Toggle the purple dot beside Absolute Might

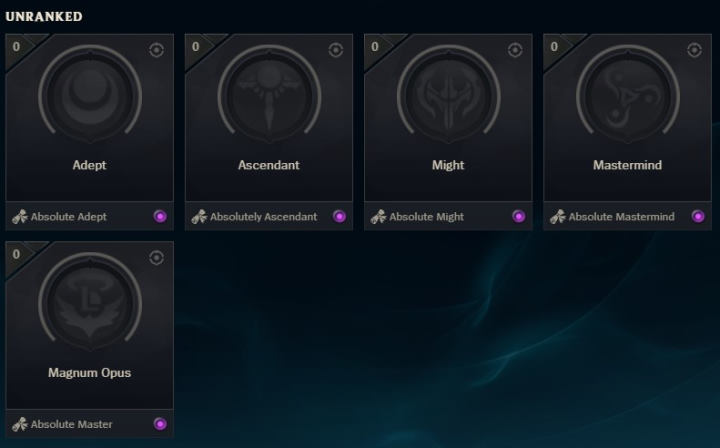pyautogui.click(x=519, y=216)
